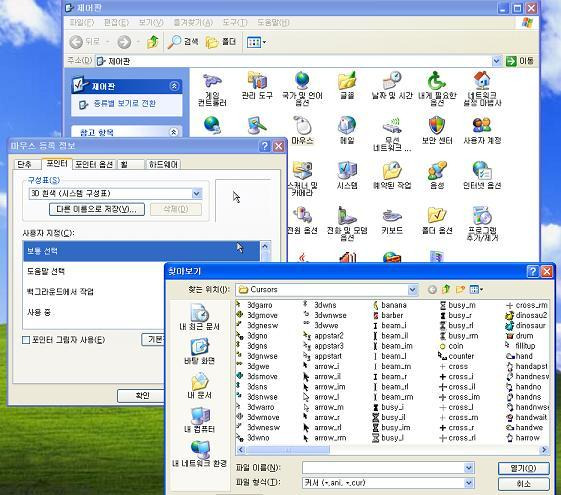Open the User Accounts (사용자 계정) icon
The height and width of the screenshot is (495, 561).
(482, 130)
